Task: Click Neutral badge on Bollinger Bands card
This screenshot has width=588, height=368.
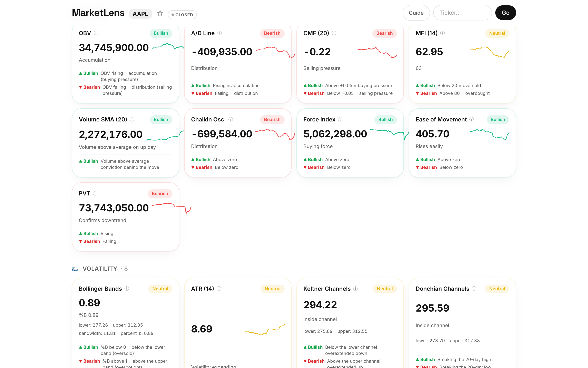Action: pos(160,289)
